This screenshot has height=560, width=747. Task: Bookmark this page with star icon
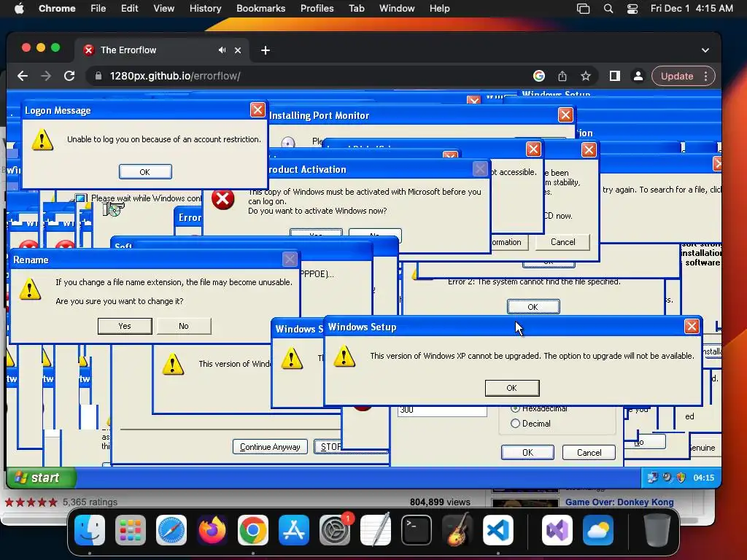(586, 76)
